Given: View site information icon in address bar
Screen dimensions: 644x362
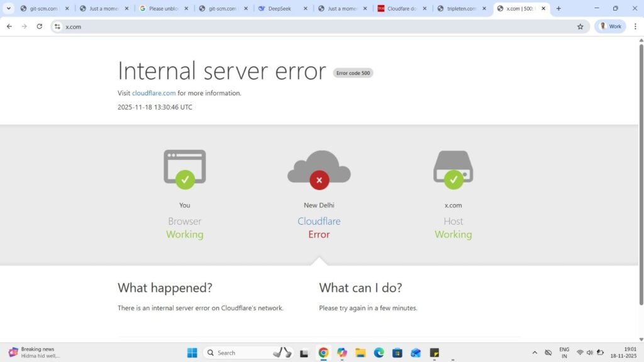Looking at the screenshot, I should 57,26.
